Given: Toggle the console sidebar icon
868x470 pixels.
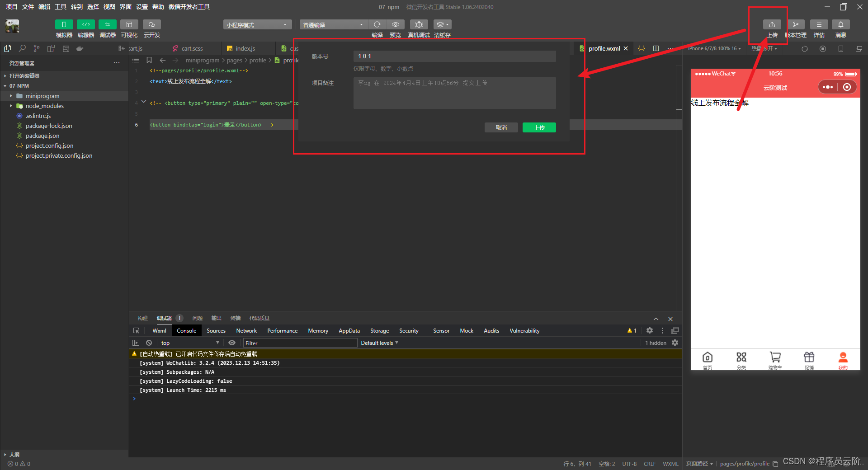Looking at the screenshot, I should (136, 343).
